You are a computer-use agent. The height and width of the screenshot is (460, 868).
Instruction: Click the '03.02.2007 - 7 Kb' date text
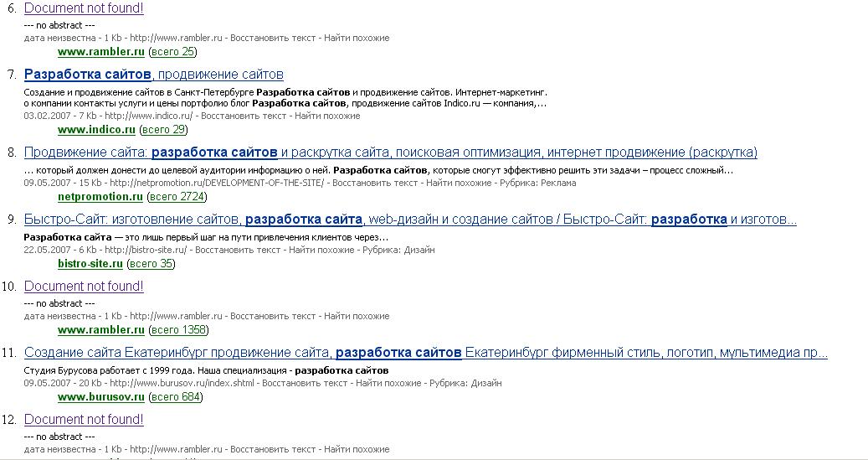tap(60, 116)
